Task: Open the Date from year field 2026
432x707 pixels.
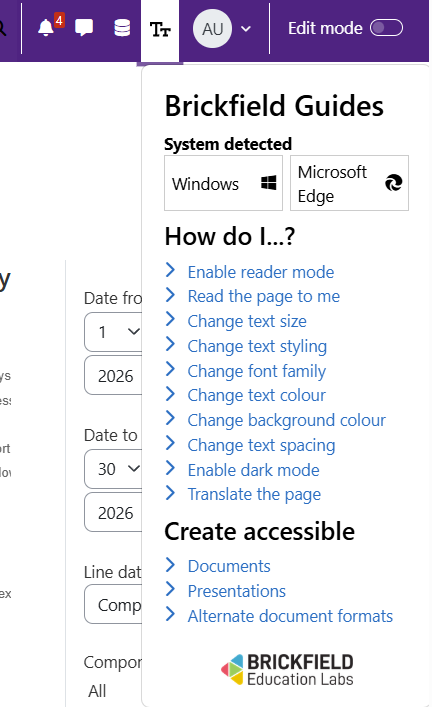Action: [x=113, y=375]
